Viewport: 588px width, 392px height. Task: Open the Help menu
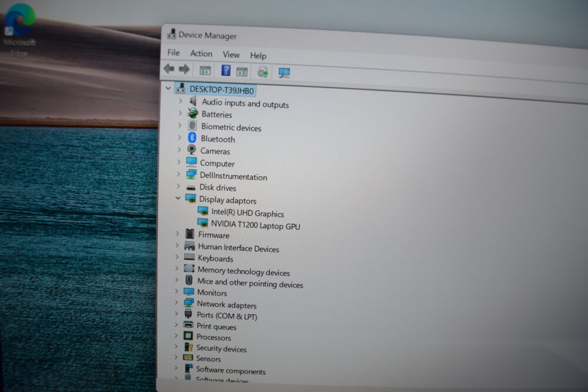point(258,56)
